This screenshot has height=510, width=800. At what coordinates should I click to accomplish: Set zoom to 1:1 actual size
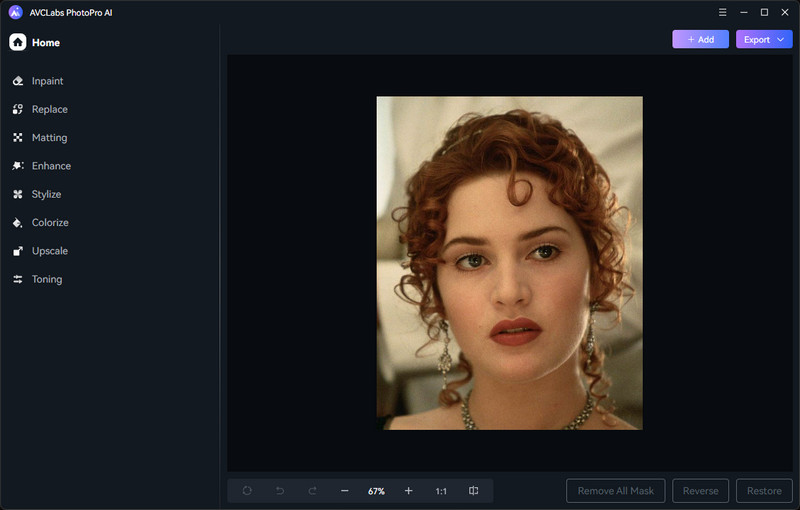pyautogui.click(x=441, y=491)
